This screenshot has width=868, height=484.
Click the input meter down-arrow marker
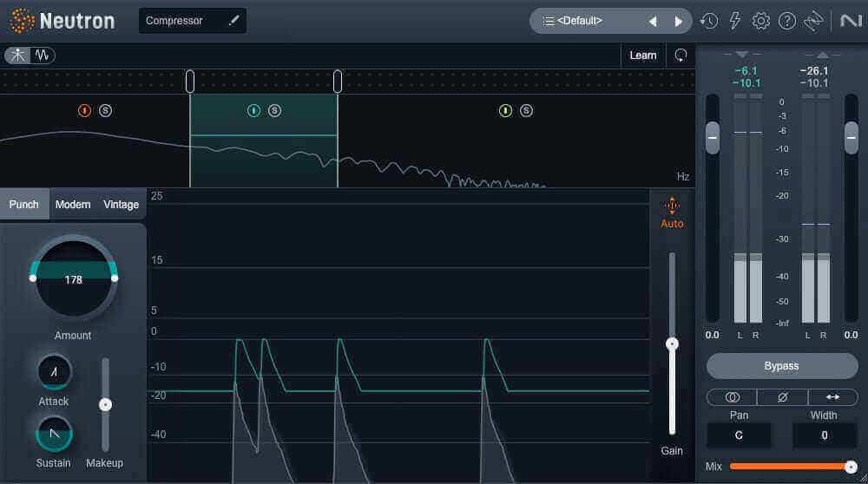pyautogui.click(x=742, y=54)
